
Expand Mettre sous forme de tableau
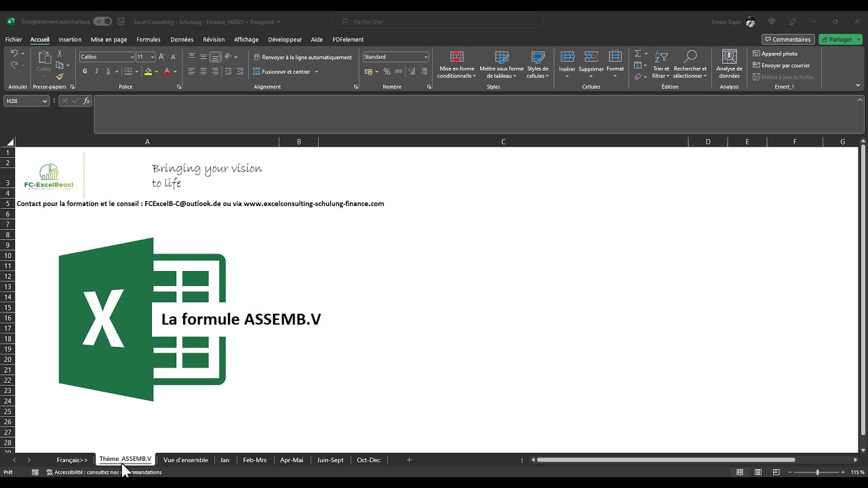502,65
